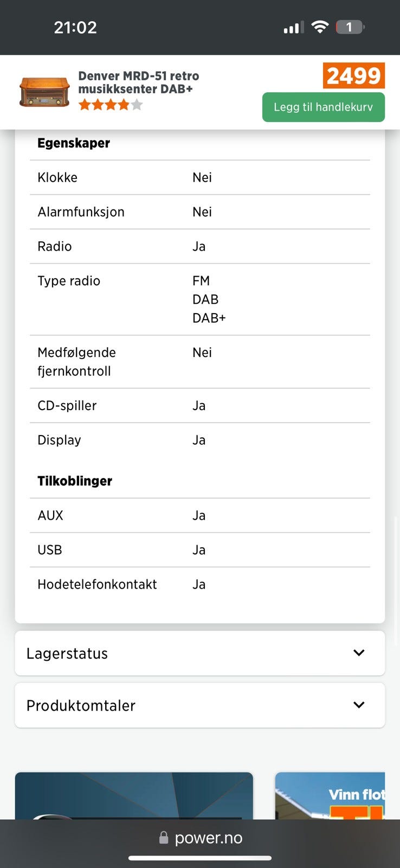Image resolution: width=400 pixels, height=868 pixels.
Task: Tap the home indicator bar at bottom
Action: coord(200,858)
